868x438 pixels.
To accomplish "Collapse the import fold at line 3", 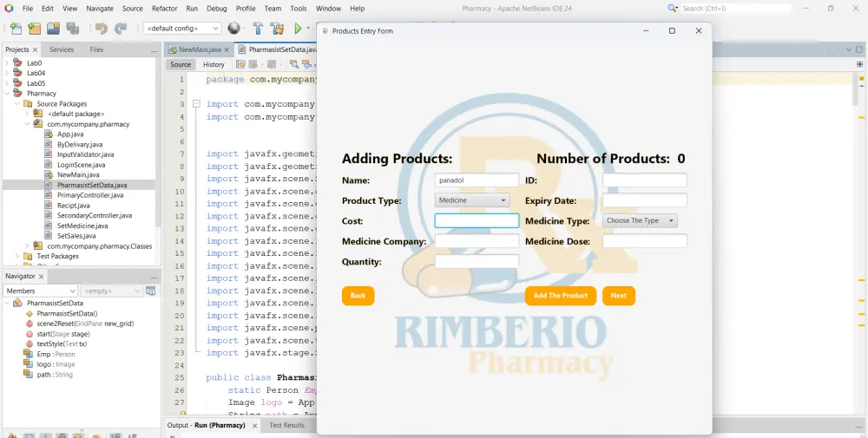I will pos(195,104).
